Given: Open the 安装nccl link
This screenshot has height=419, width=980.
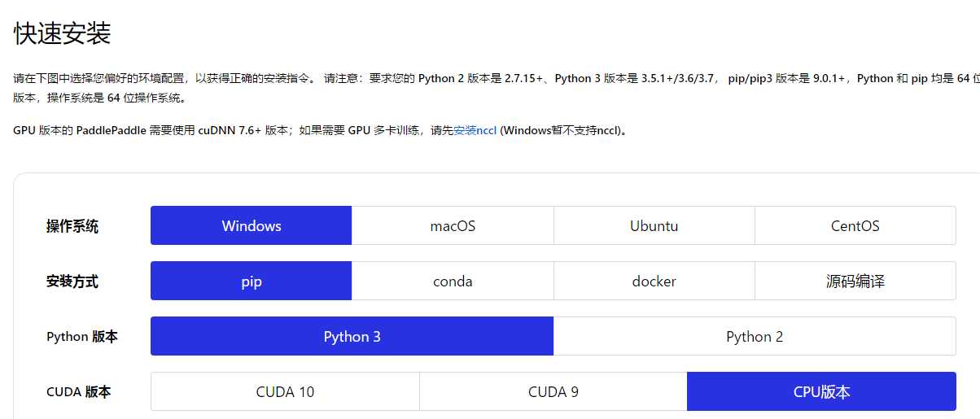Looking at the screenshot, I should (x=475, y=130).
